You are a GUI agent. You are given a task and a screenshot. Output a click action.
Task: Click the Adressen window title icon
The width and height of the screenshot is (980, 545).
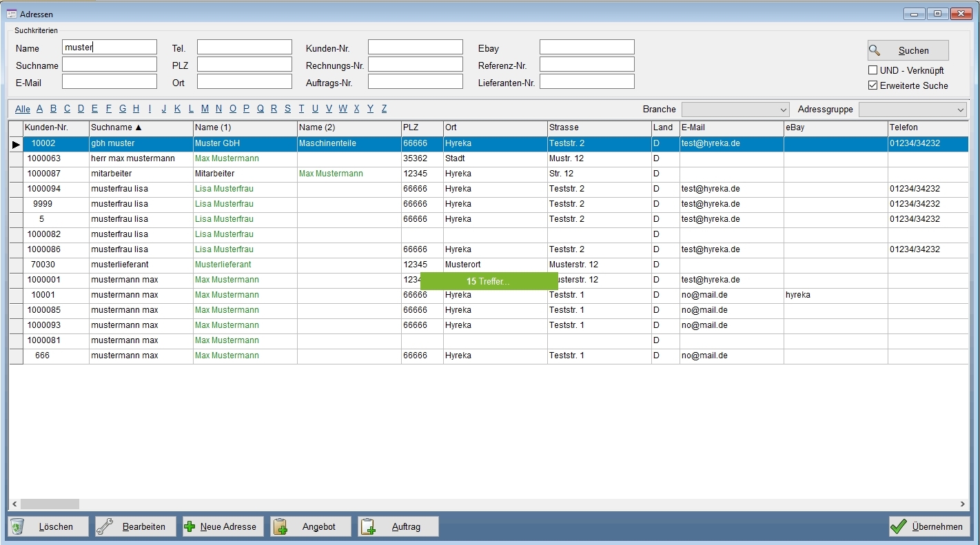[10, 14]
